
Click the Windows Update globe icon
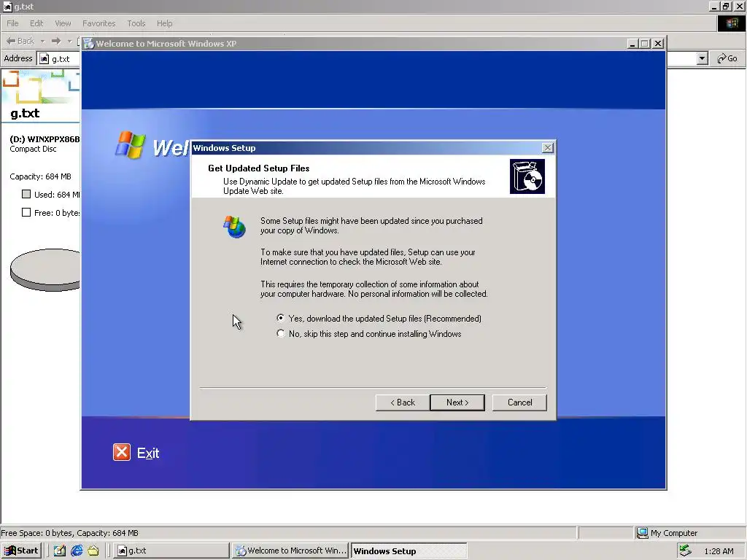click(x=234, y=227)
